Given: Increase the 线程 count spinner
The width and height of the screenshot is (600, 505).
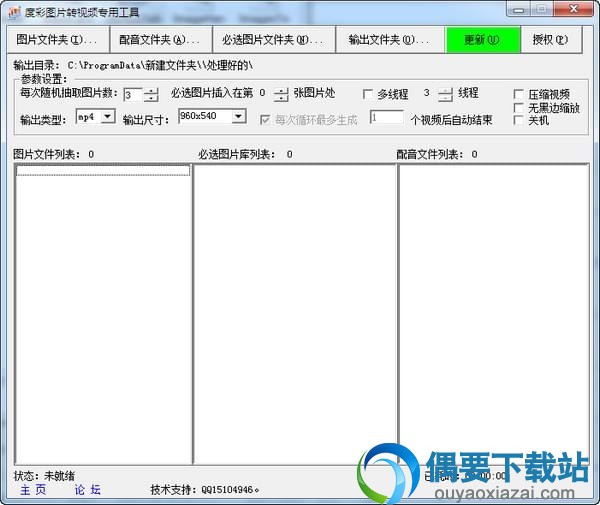Looking at the screenshot, I should tap(445, 91).
